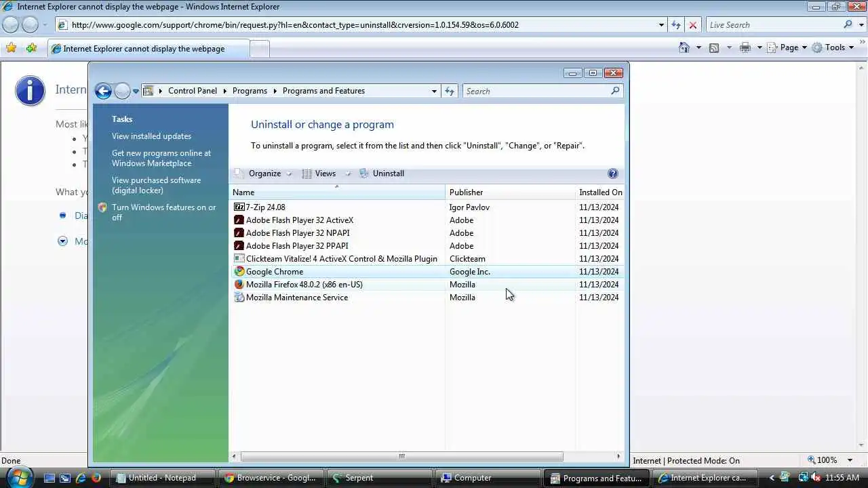The height and width of the screenshot is (488, 868).
Task: Open the Views dropdown arrow
Action: pos(348,174)
